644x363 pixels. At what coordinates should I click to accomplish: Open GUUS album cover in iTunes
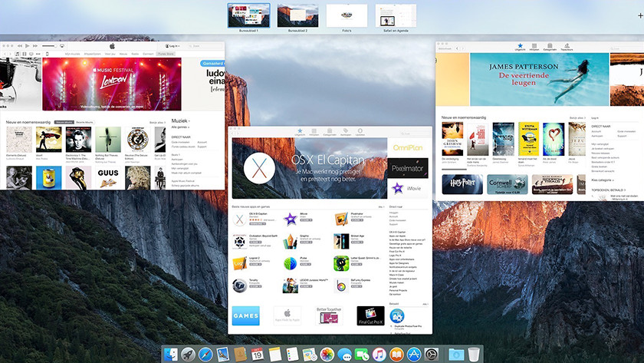tap(108, 177)
